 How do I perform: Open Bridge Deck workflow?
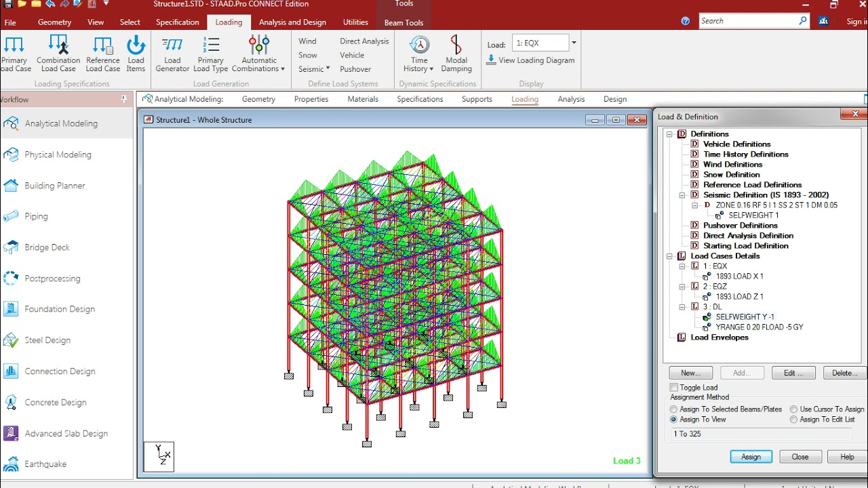(67, 247)
